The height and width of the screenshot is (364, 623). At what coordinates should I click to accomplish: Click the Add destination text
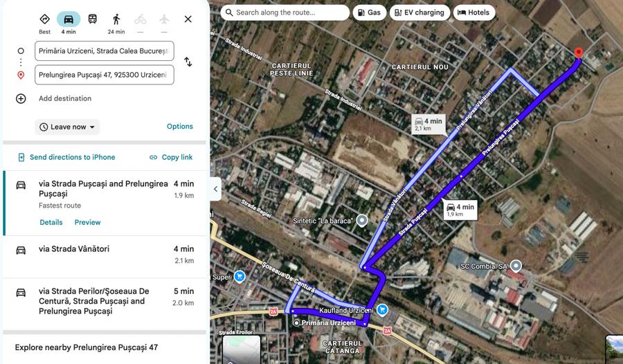(x=65, y=98)
